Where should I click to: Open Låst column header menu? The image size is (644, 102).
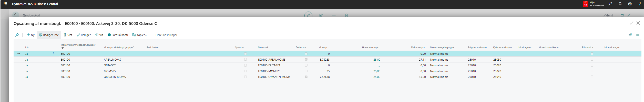tap(27, 48)
